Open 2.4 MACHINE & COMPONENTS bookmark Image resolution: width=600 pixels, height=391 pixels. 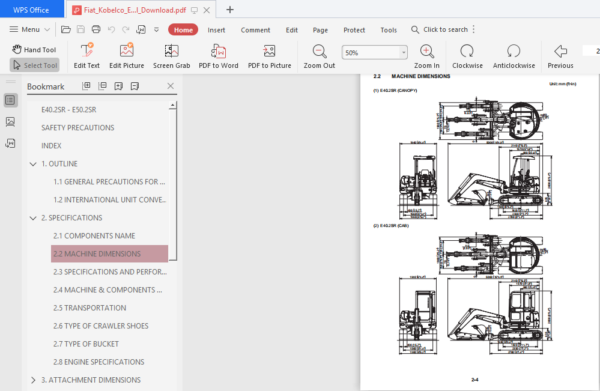[108, 290]
